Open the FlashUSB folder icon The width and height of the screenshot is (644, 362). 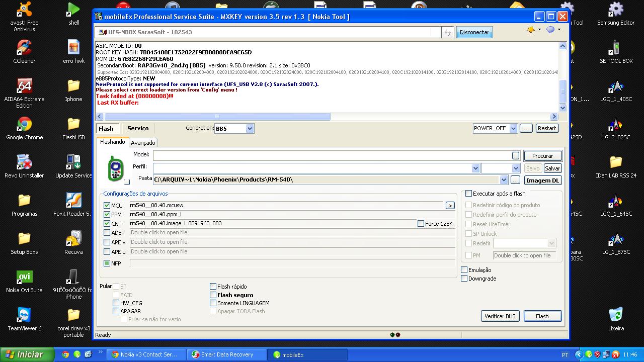(73, 128)
